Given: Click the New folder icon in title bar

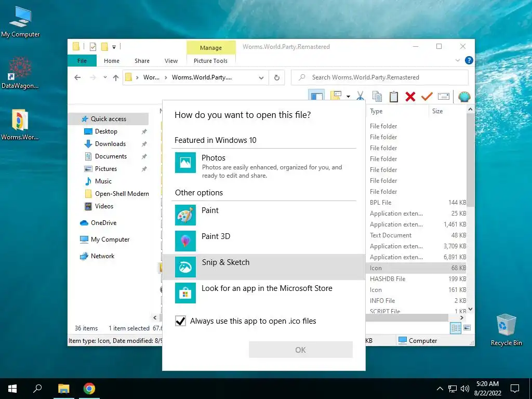Looking at the screenshot, I should (105, 46).
